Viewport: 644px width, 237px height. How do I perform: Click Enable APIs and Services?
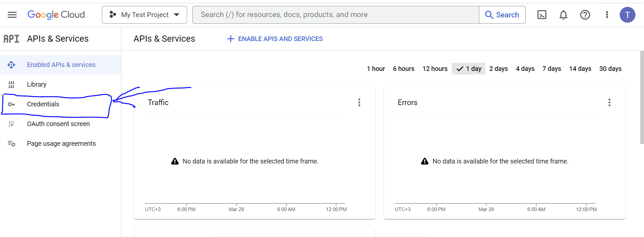click(x=275, y=39)
